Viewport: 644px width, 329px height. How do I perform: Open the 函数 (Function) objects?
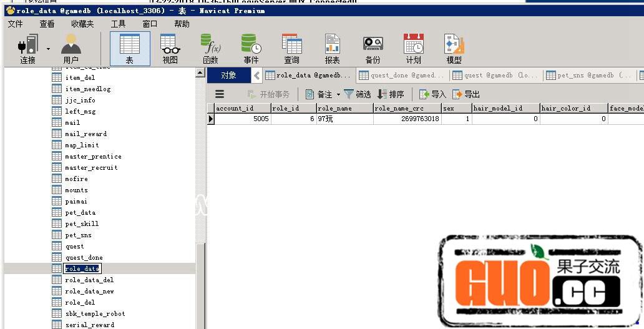point(210,49)
